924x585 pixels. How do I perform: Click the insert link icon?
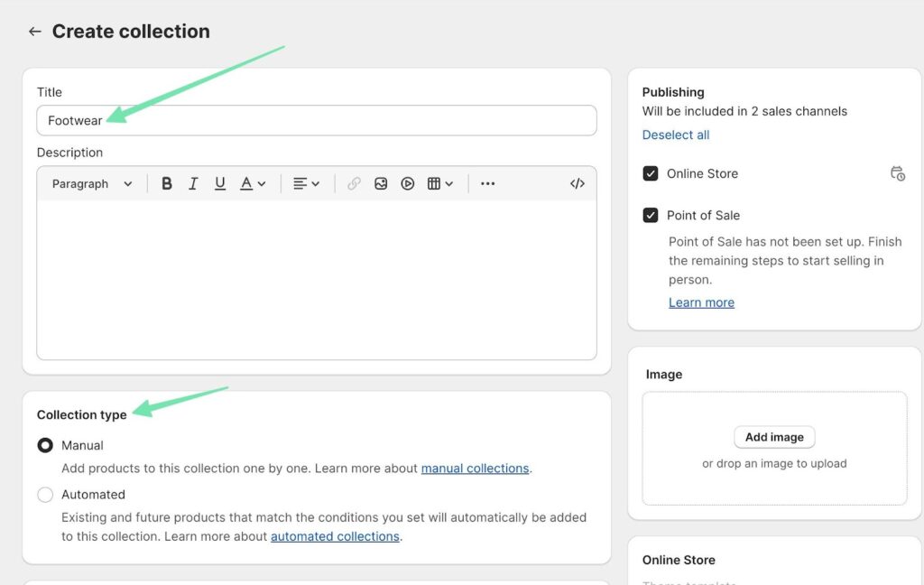[354, 183]
